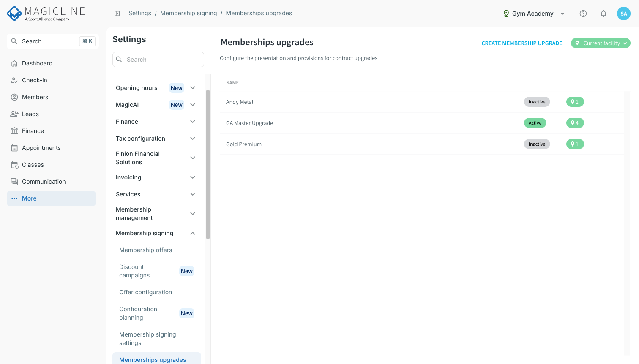Click the Leads people icon
639x364 pixels.
pyautogui.click(x=14, y=114)
